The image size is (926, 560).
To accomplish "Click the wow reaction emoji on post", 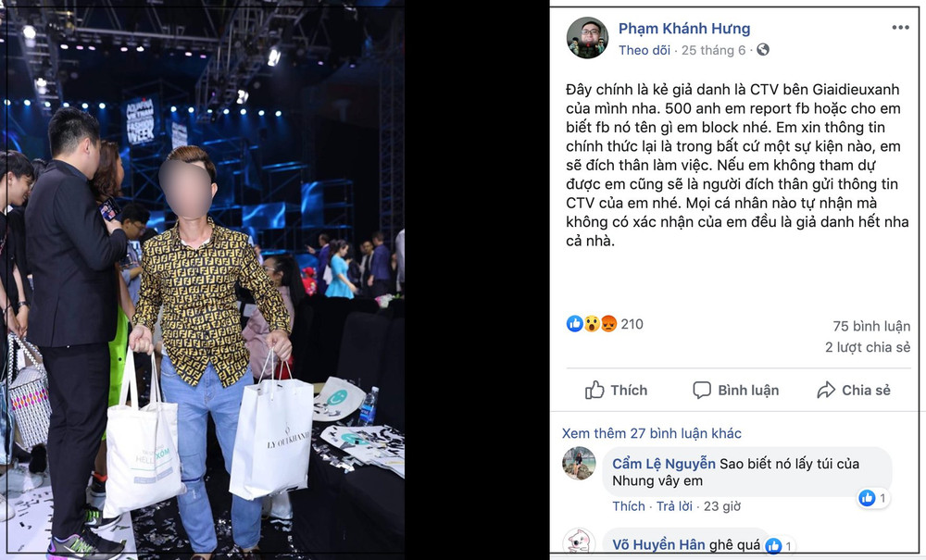I will (592, 323).
